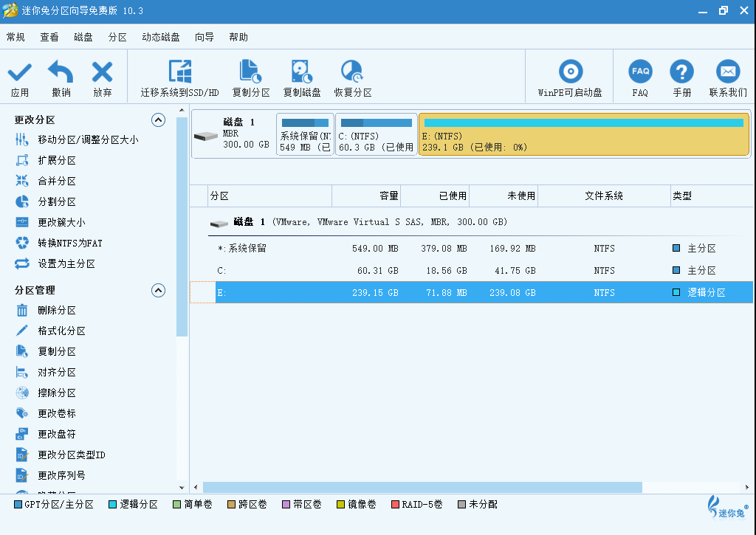Click the sidebar scroll up arrow
Screen dimensions: 756x535
tap(182, 111)
